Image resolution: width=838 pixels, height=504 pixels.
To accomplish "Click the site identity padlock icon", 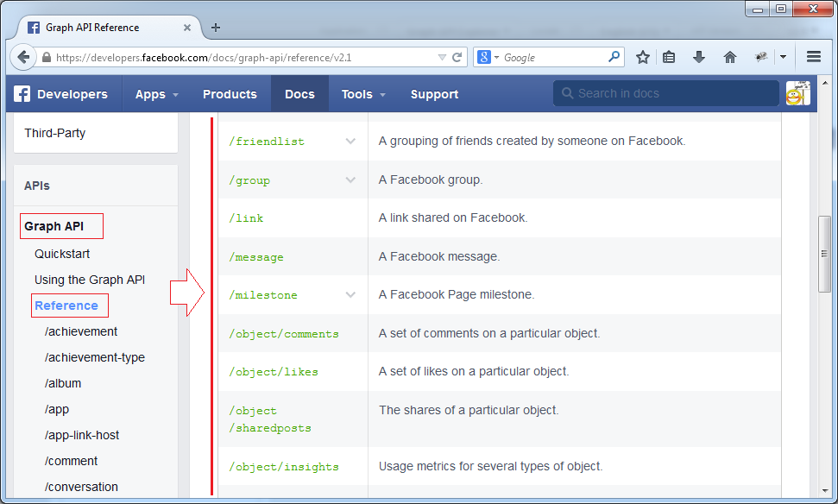I will click(47, 58).
